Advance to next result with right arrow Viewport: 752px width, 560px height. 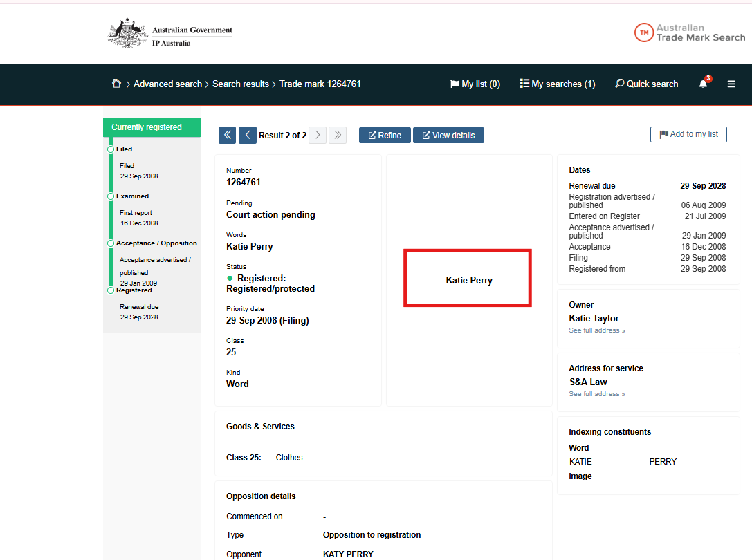[317, 135]
